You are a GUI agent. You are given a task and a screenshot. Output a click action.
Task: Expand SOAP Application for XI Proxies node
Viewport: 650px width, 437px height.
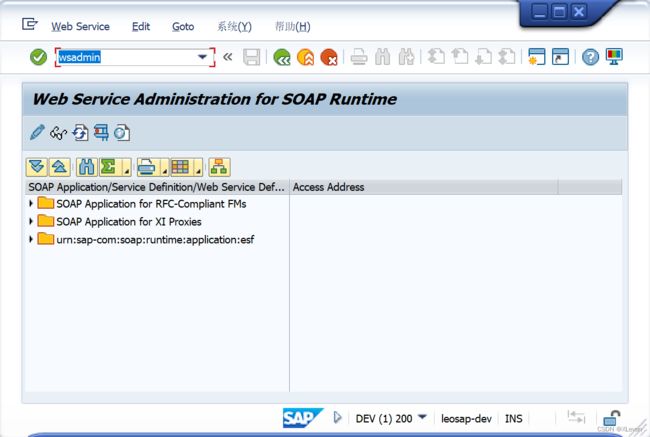point(31,221)
